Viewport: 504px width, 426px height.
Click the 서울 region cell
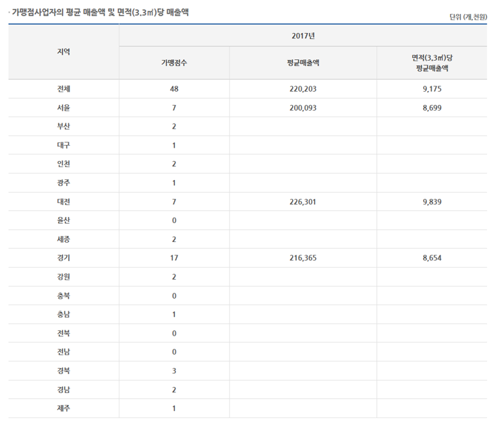click(x=63, y=108)
